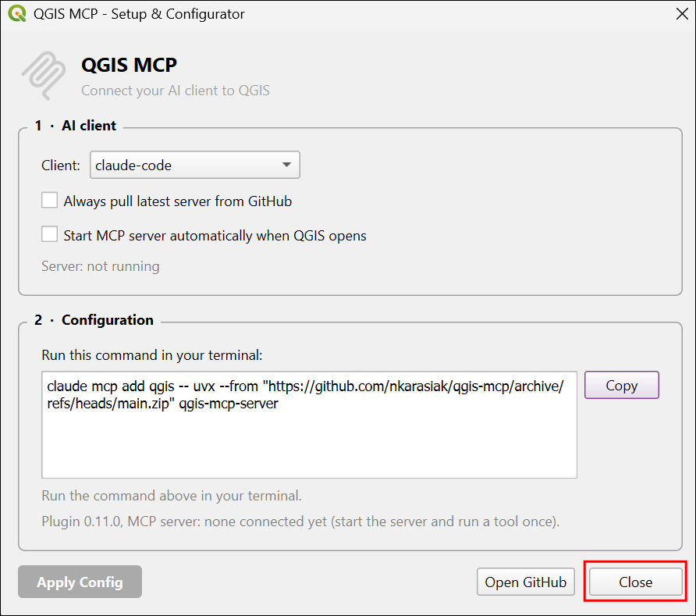696x616 pixels.
Task: Close the configurator with the Close button
Action: (635, 582)
